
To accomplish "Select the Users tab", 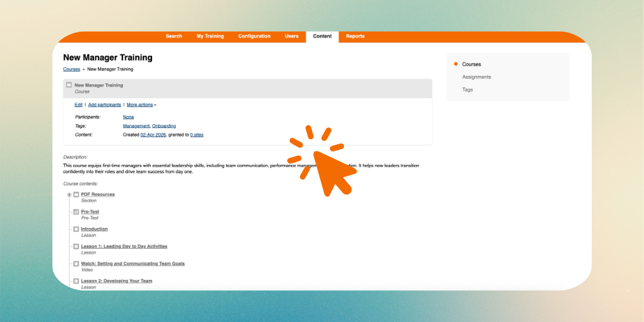I will (292, 37).
